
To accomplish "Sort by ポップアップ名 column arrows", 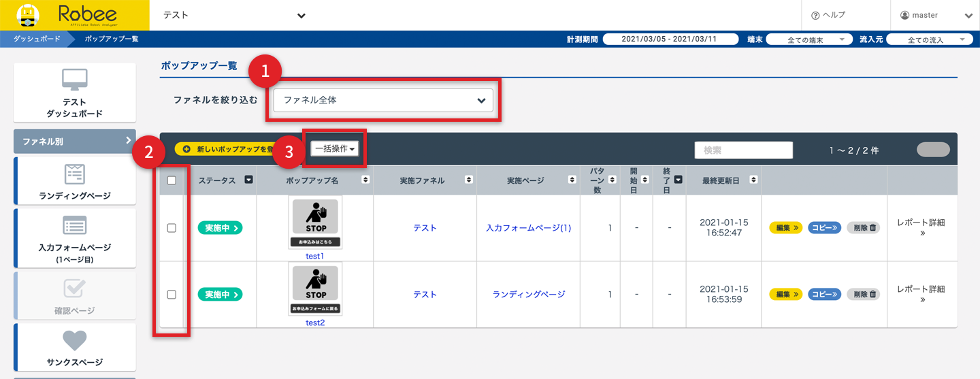I will (365, 180).
